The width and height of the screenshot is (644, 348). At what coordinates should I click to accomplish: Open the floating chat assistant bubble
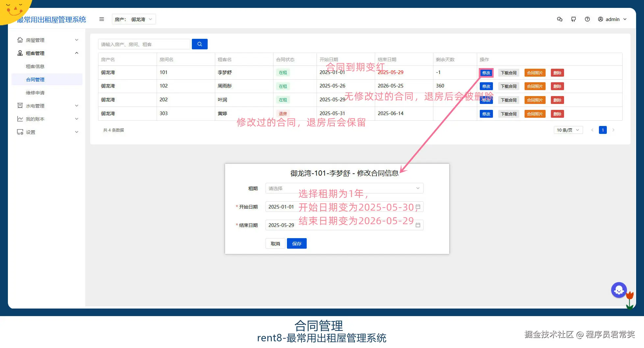[x=619, y=290]
